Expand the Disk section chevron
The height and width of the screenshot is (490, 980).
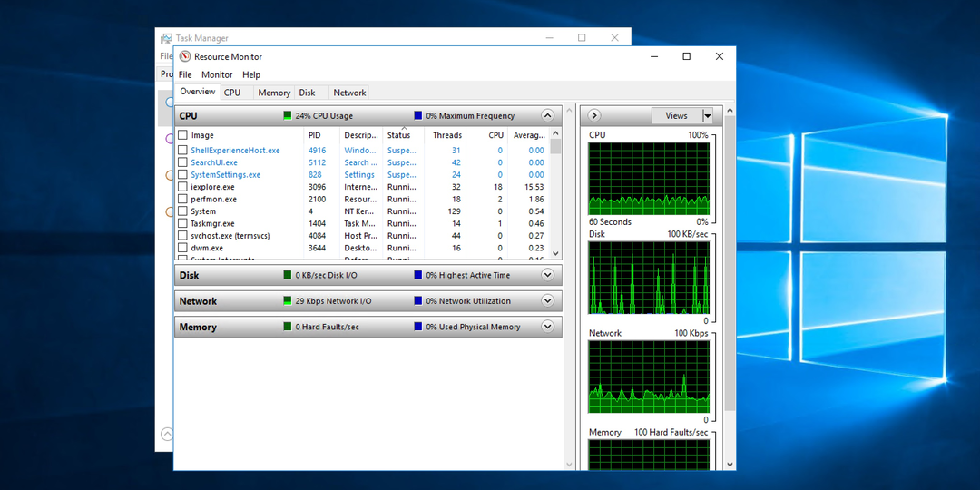pos(547,275)
